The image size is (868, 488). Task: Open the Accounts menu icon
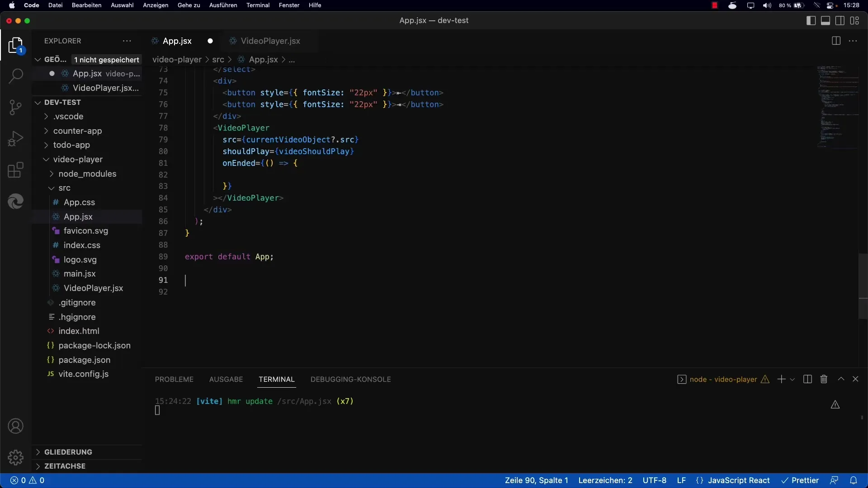click(x=16, y=426)
